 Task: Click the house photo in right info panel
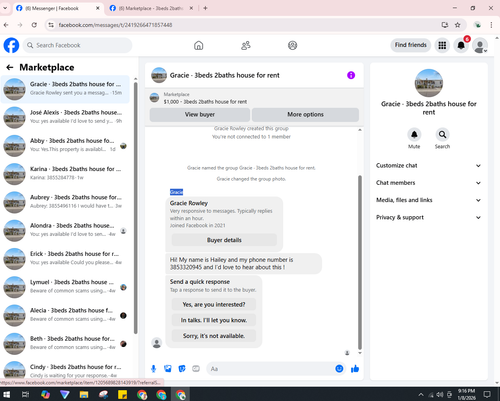tap(429, 83)
